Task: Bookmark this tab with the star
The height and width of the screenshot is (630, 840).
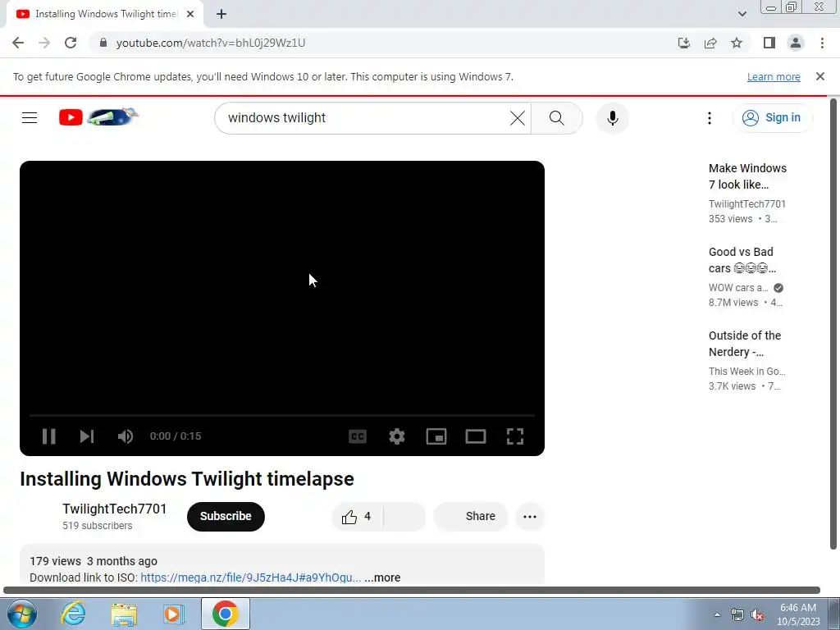Action: 737,43
